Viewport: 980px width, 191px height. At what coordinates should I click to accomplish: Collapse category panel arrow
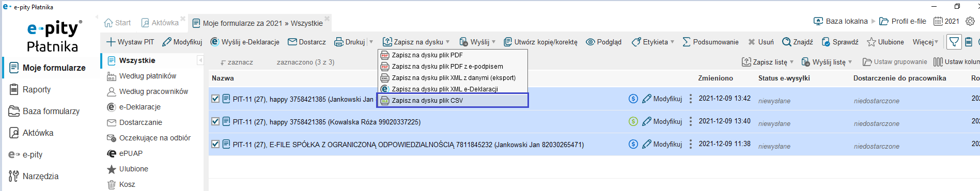pyautogui.click(x=200, y=60)
